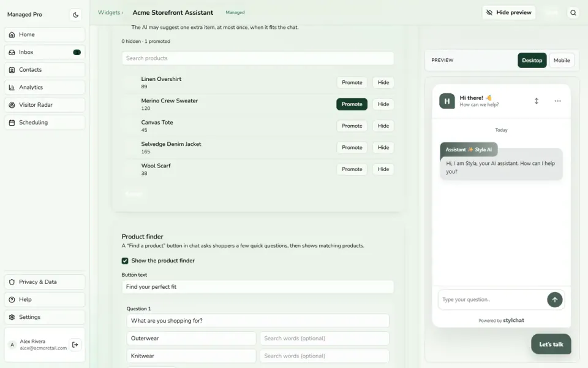Click the Hide preview button
The height and width of the screenshot is (368, 588).
coord(508,12)
